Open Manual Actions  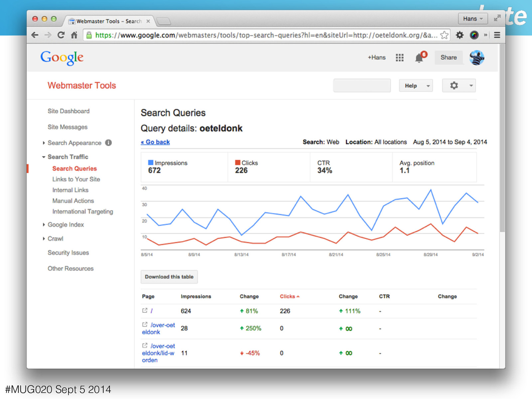pos(73,201)
